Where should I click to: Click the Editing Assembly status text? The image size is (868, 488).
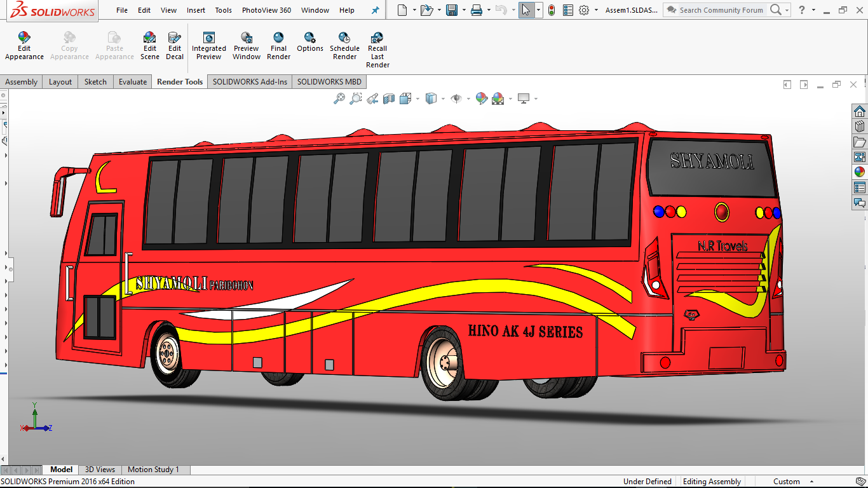712,482
